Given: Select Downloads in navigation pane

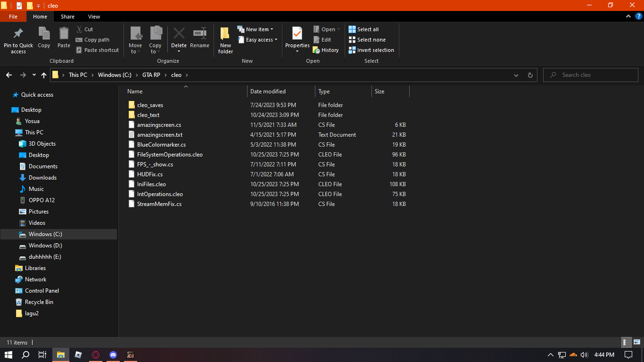Looking at the screenshot, I should click(x=42, y=177).
